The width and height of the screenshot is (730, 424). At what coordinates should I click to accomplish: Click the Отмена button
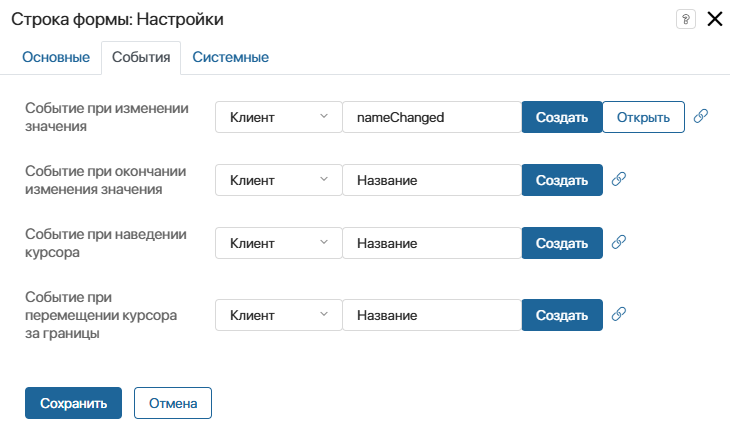coord(173,403)
